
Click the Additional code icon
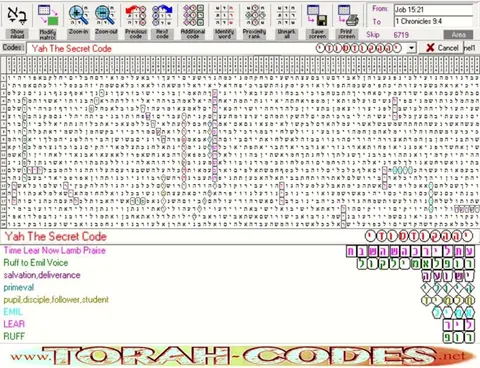(193, 15)
